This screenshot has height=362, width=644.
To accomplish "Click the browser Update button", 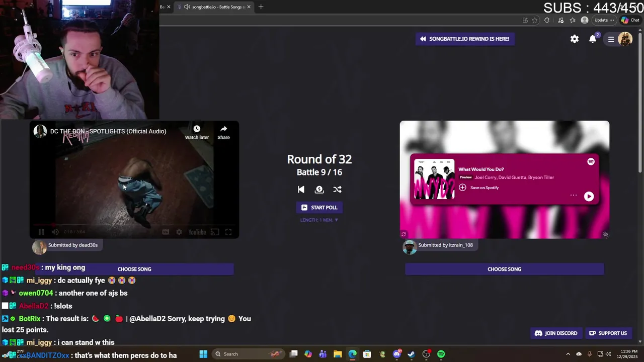I will (x=604, y=20).
